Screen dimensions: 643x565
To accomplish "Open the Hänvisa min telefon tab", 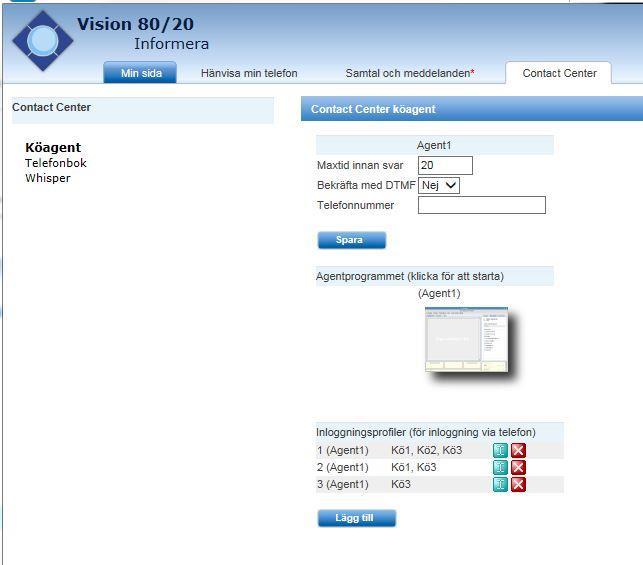I will (249, 73).
